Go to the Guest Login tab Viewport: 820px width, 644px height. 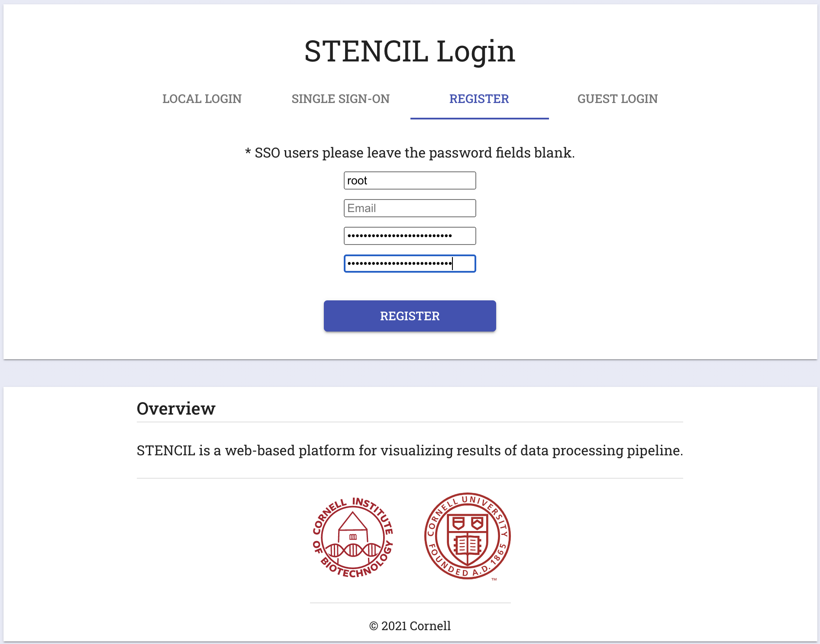617,99
